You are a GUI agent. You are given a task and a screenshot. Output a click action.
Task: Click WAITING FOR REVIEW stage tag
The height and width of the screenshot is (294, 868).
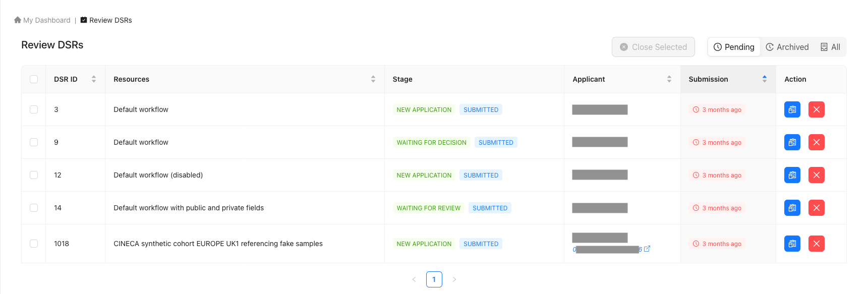pyautogui.click(x=428, y=208)
